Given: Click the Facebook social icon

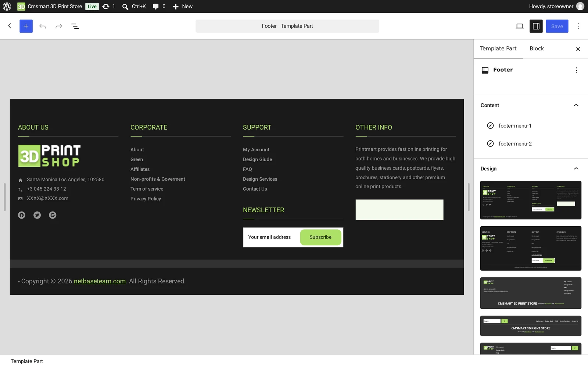Looking at the screenshot, I should tap(22, 215).
